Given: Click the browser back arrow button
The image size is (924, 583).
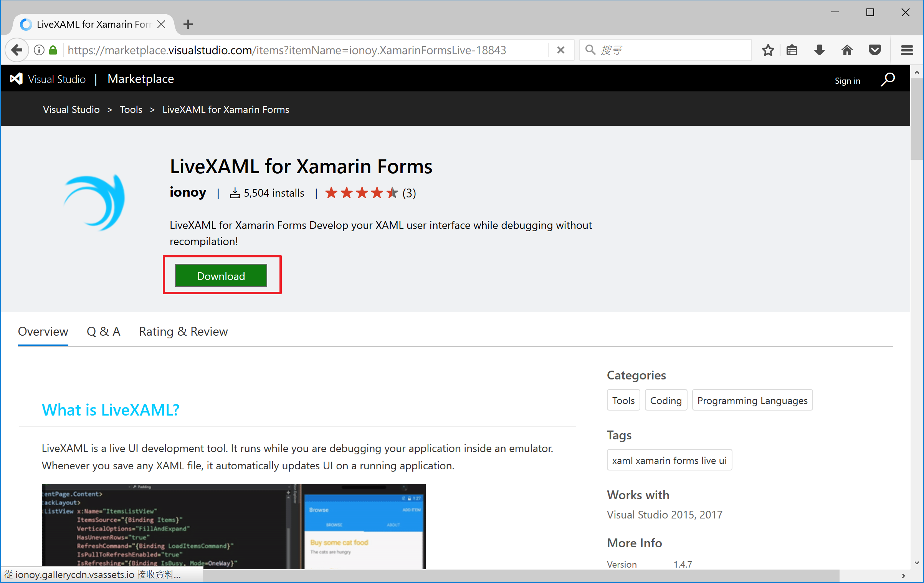Looking at the screenshot, I should pyautogui.click(x=17, y=50).
